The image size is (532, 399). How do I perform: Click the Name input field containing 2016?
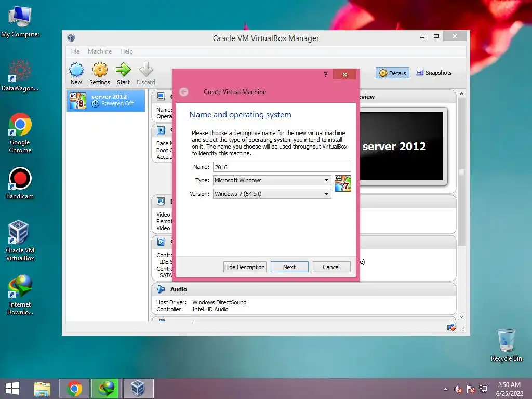point(282,167)
